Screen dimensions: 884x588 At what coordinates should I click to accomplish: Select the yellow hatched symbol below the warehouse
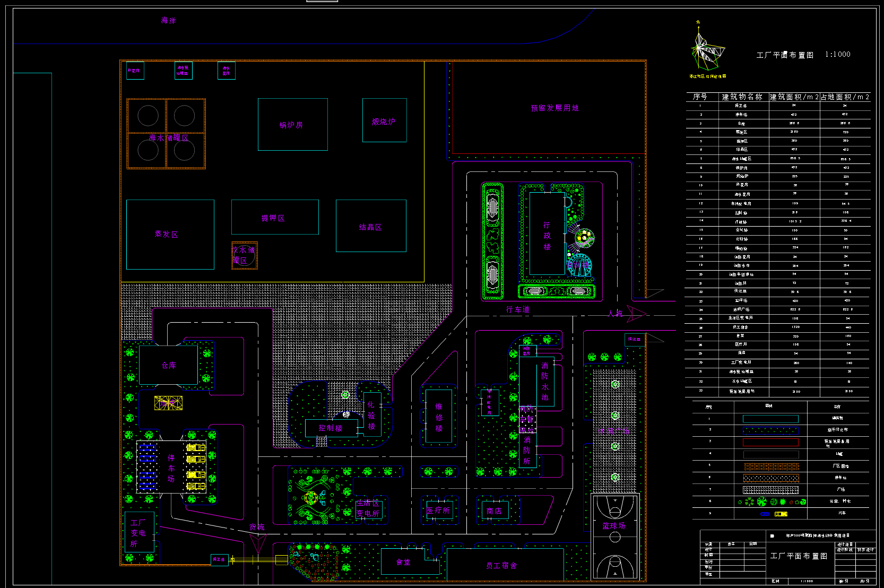tap(168, 403)
